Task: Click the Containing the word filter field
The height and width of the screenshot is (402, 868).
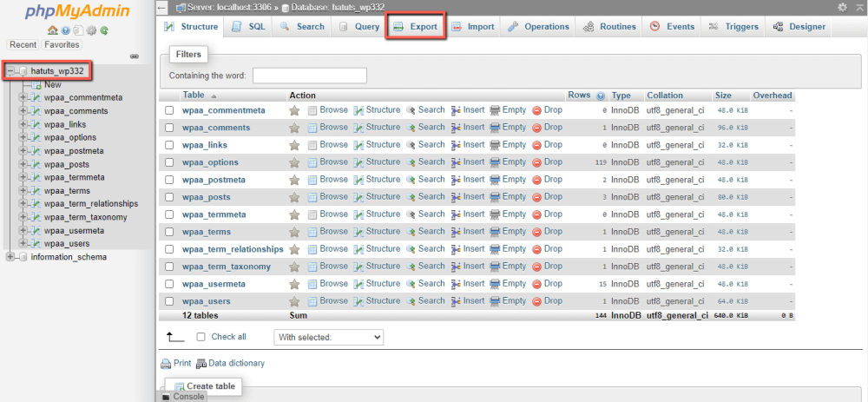Action: 310,76
